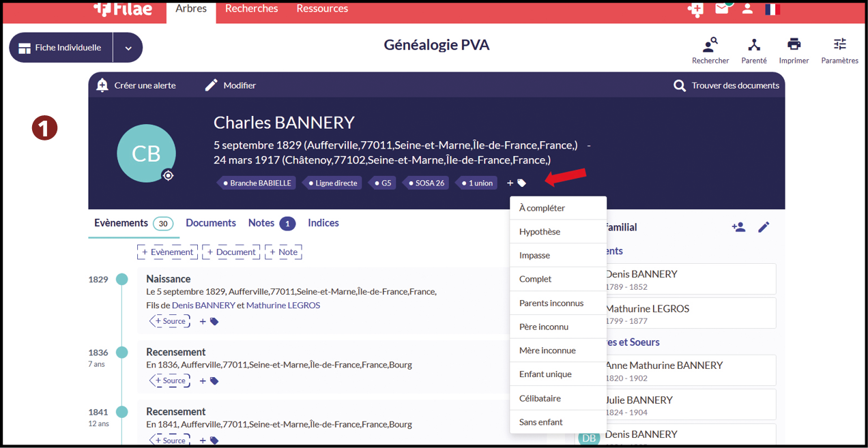The height and width of the screenshot is (448, 868).
Task: Click add tag icon under Naissance
Action: click(x=209, y=321)
